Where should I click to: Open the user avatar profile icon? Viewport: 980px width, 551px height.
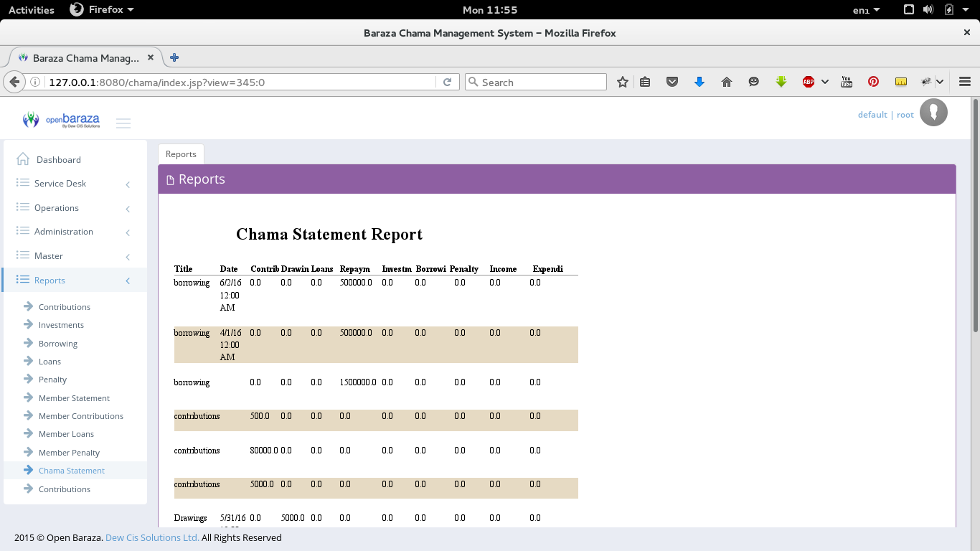point(933,113)
